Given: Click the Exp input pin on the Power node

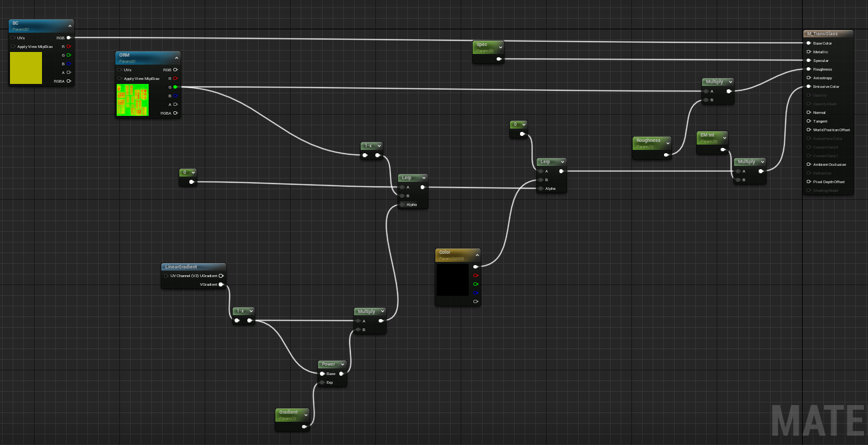Looking at the screenshot, I should (x=322, y=382).
